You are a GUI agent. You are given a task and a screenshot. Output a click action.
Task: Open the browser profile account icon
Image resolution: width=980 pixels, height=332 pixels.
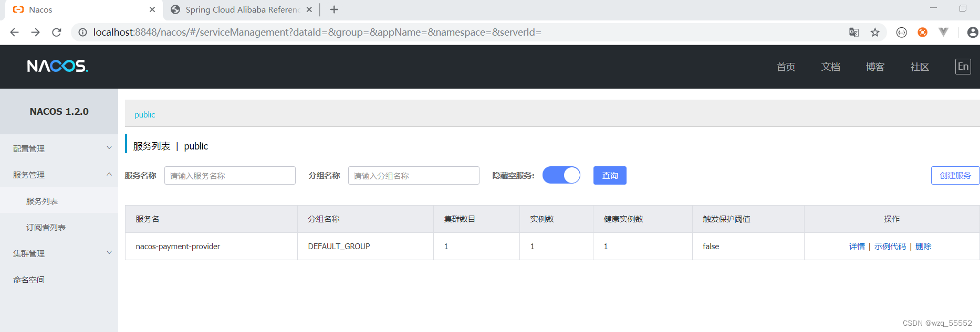pos(973,33)
